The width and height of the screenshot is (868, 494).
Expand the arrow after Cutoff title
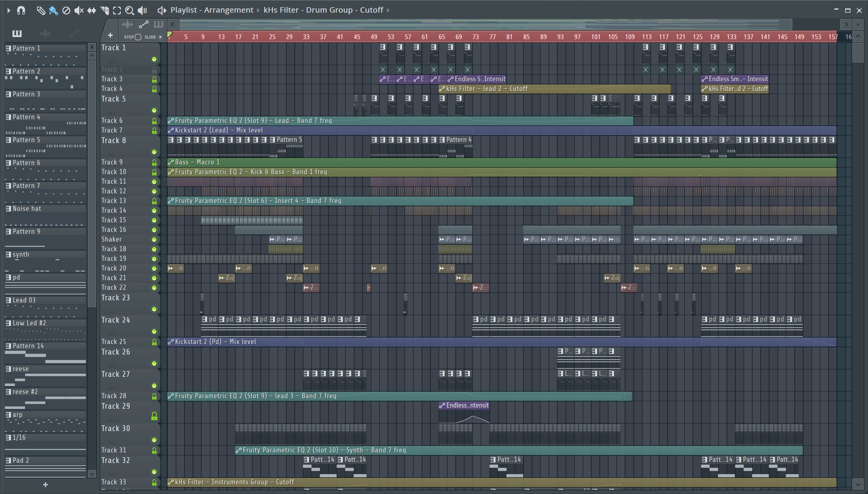tap(388, 10)
